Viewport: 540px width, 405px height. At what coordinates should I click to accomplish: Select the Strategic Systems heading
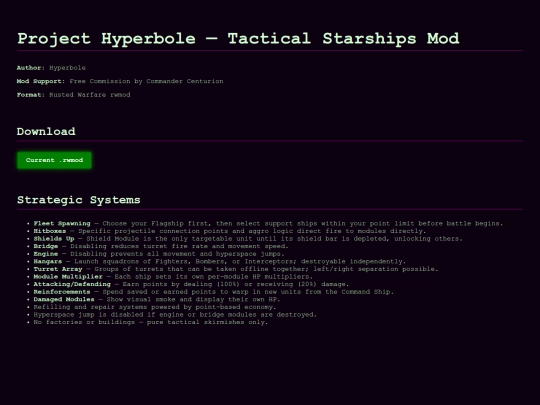click(79, 200)
